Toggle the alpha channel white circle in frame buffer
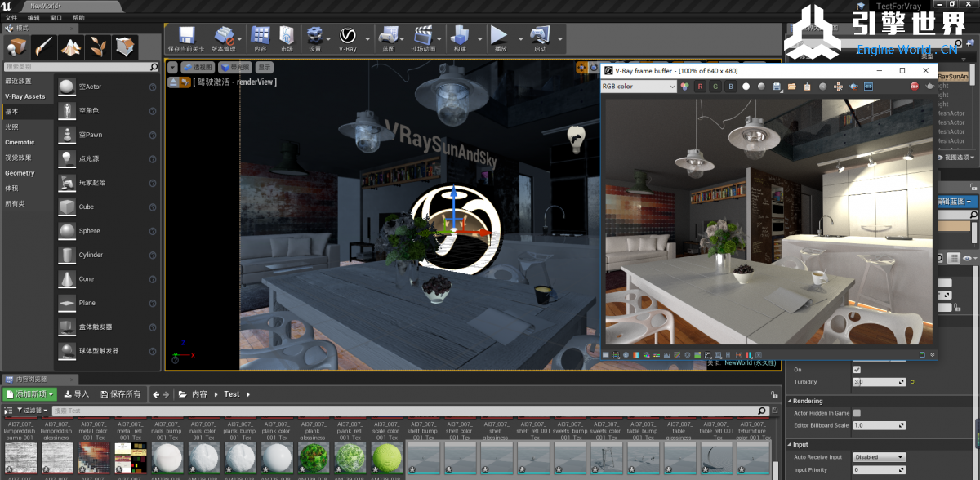The width and height of the screenshot is (980, 480). [746, 87]
